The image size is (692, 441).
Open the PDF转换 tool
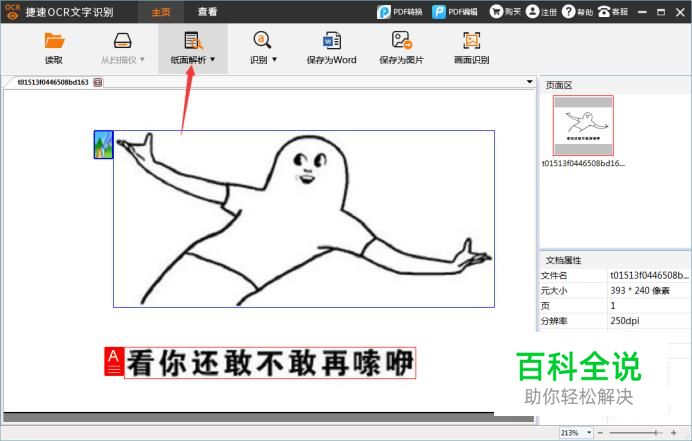click(x=400, y=12)
